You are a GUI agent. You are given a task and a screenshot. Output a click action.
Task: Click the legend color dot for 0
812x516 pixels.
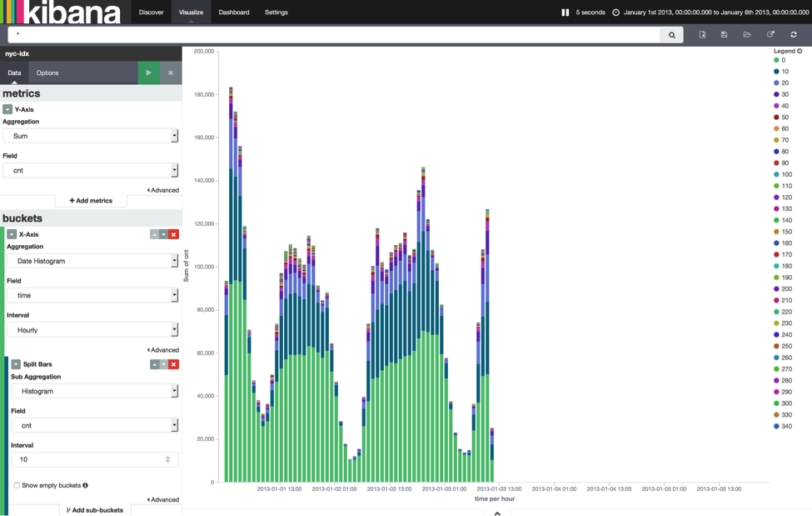(776, 60)
